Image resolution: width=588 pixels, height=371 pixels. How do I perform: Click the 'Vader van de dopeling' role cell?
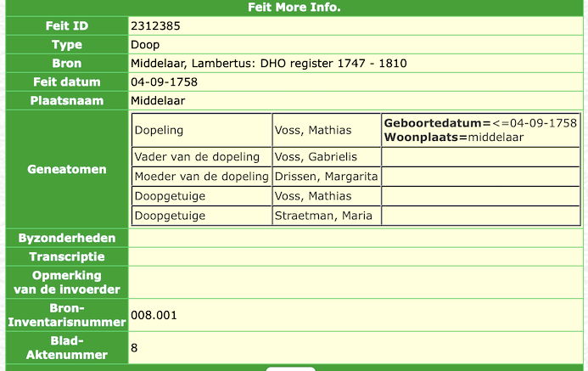pos(197,157)
